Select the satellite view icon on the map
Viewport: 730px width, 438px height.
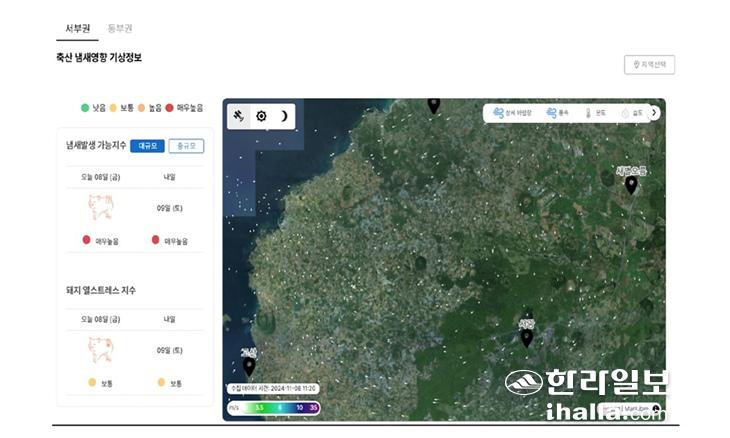pos(239,116)
